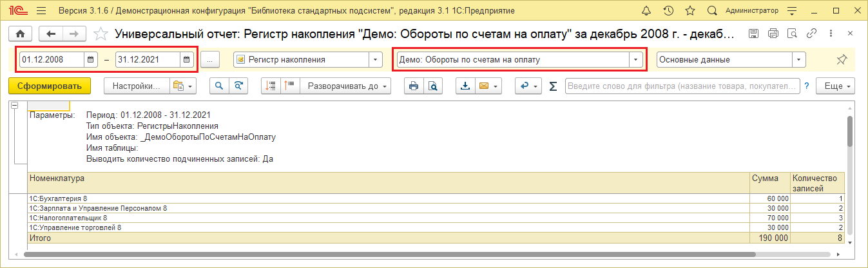Click the start date field 01.12.2008
This screenshot has height=268, width=868.
(x=52, y=59)
